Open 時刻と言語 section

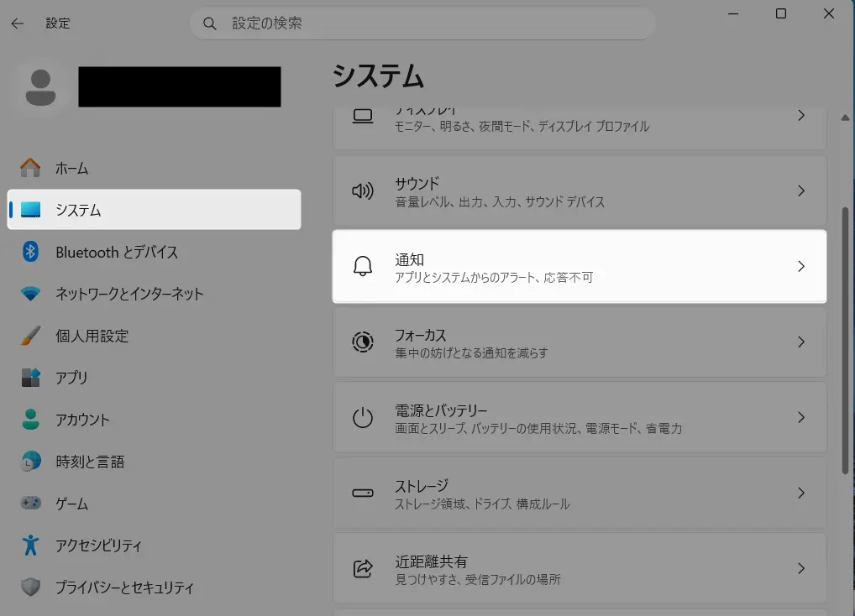point(154,462)
